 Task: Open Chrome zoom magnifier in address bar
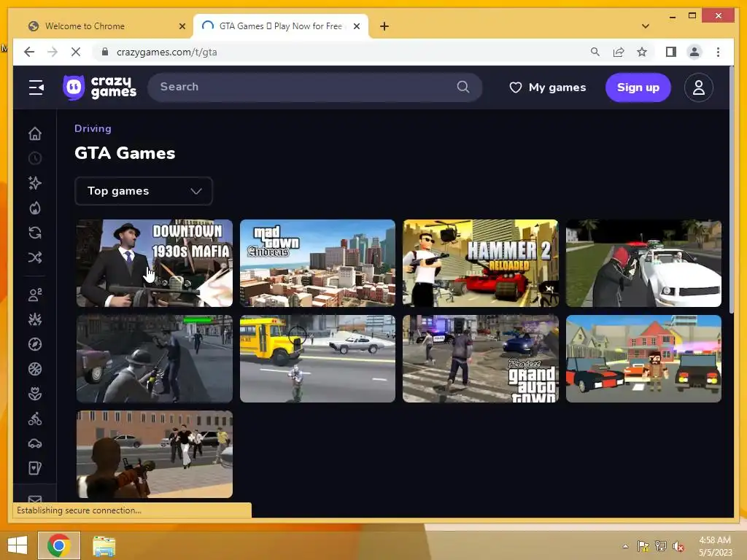pyautogui.click(x=595, y=52)
